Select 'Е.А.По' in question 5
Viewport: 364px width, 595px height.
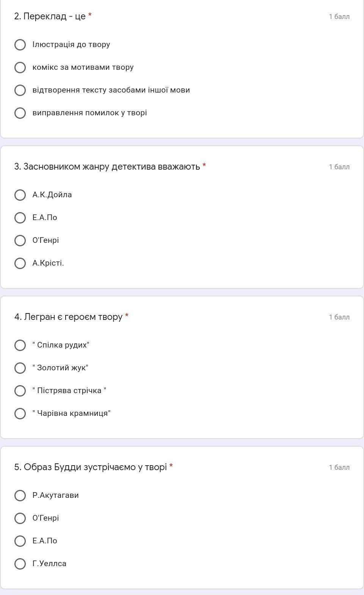20,541
